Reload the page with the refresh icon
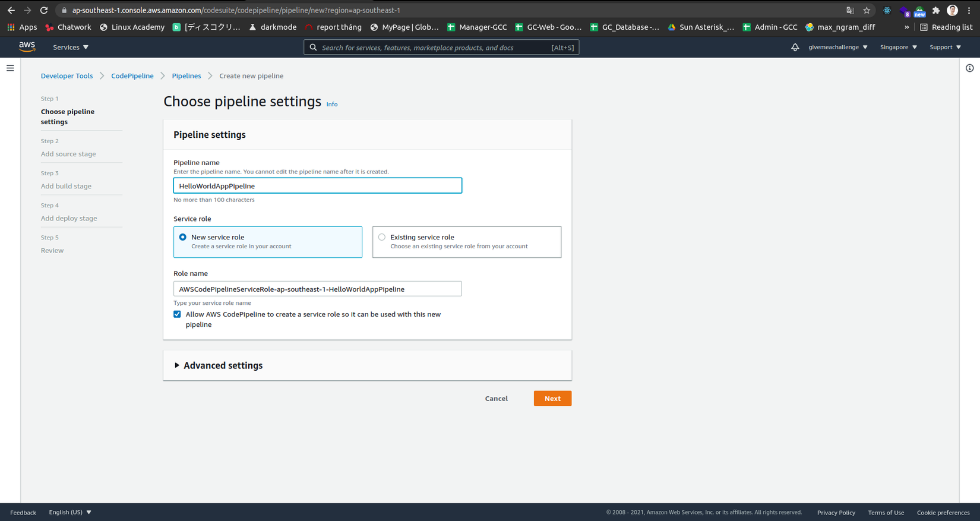Screen dimensions: 980x521 click(44, 10)
